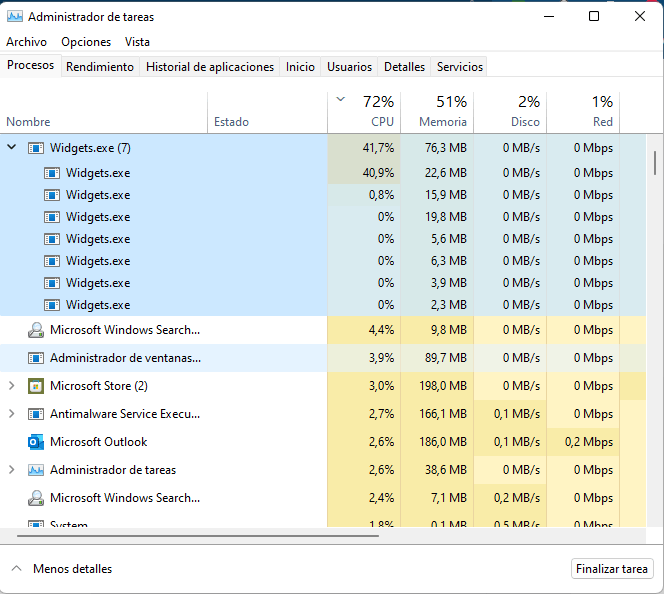Screen dimensions: 664x594
Task: Click the 89,7 MB memory value
Action: click(446, 358)
